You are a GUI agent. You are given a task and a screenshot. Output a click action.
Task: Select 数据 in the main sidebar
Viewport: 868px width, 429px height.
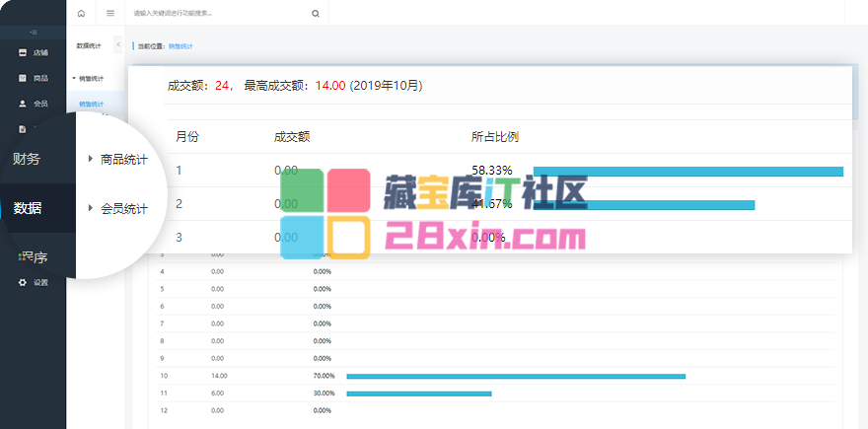point(28,209)
